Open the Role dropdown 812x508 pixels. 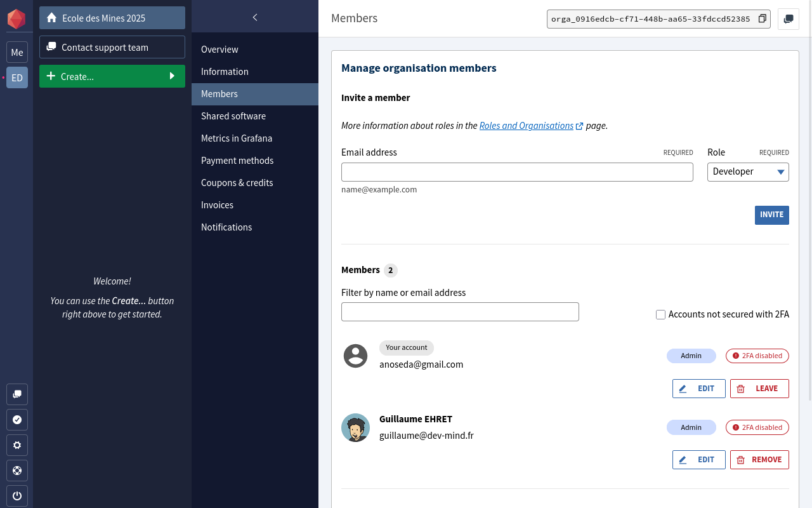(x=748, y=172)
